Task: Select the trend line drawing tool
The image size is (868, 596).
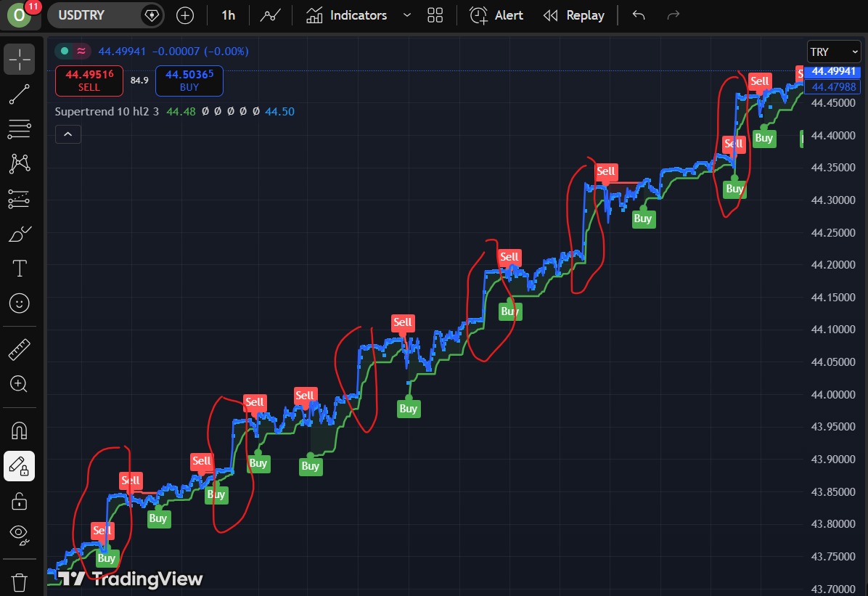Action: click(x=20, y=94)
